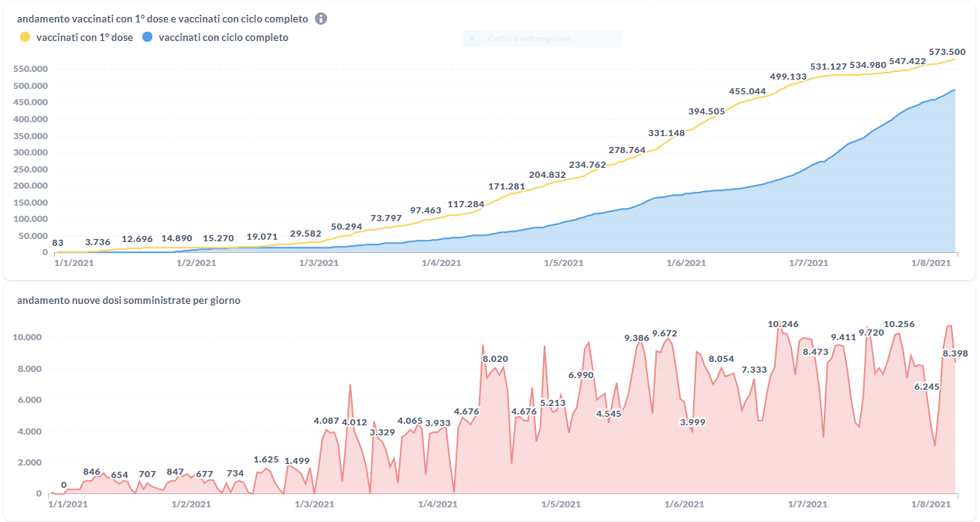Click the 455.044 first dose label
The width and height of the screenshot is (980, 522).
coord(747,91)
